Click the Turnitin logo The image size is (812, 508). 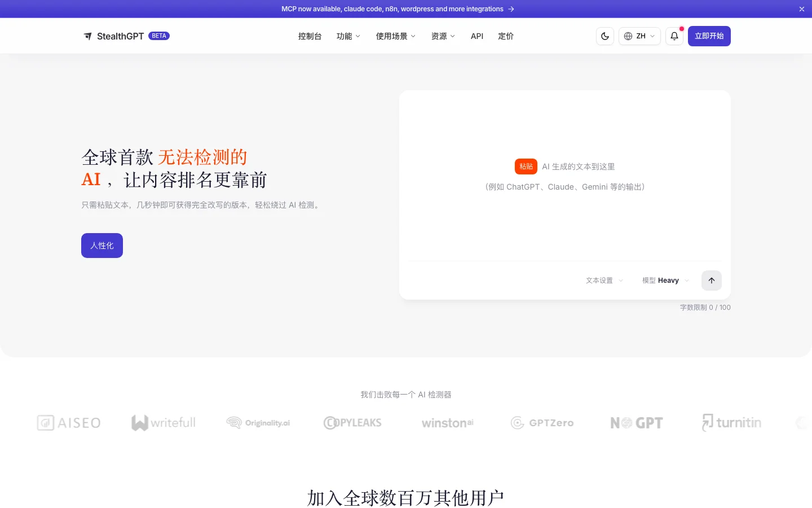731,423
